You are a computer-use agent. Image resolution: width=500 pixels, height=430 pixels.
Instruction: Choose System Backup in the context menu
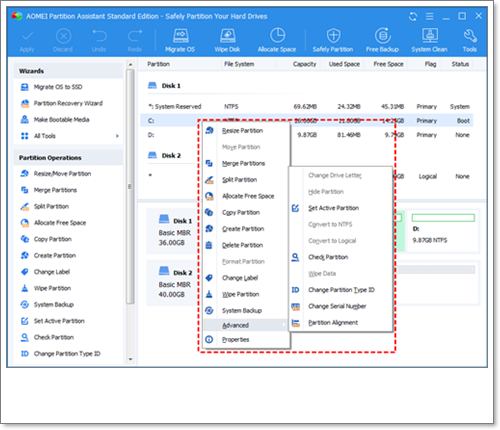(246, 310)
